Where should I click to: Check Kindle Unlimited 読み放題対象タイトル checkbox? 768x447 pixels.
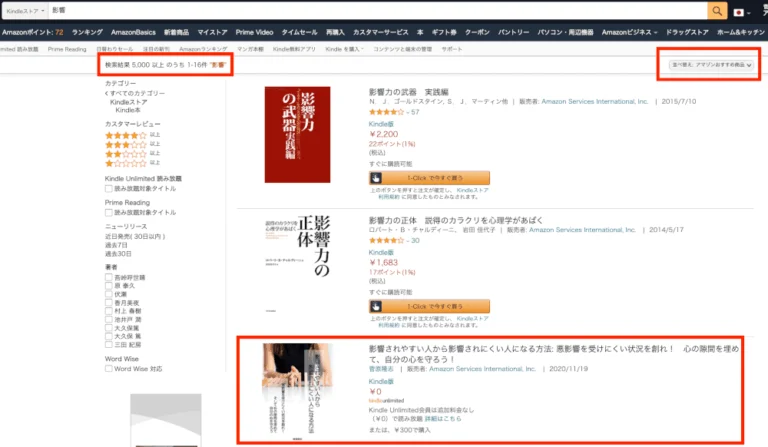click(109, 188)
